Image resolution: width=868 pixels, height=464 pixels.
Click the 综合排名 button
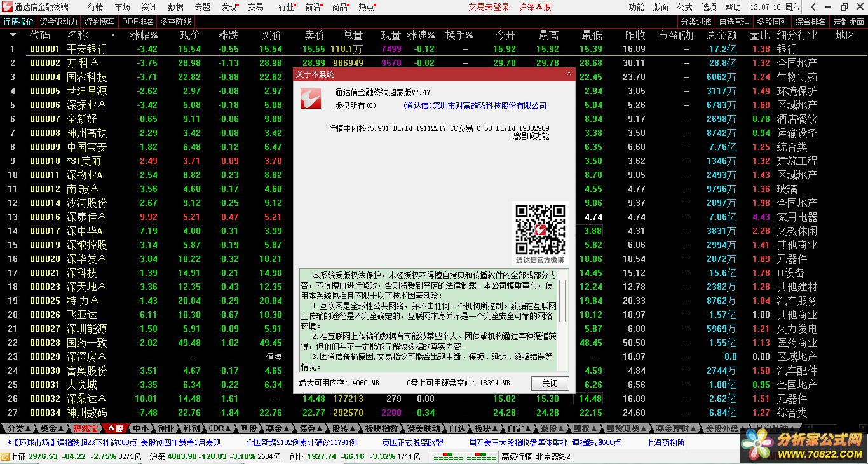click(x=810, y=22)
